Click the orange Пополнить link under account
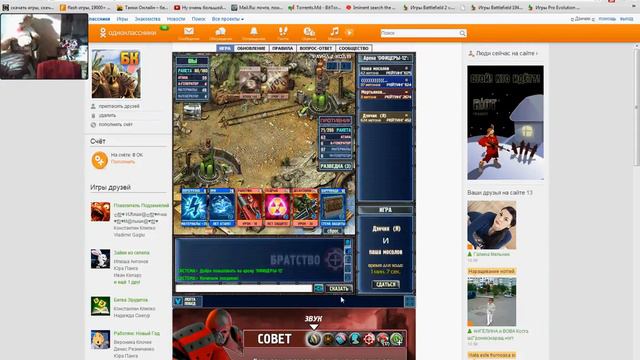 pyautogui.click(x=123, y=162)
